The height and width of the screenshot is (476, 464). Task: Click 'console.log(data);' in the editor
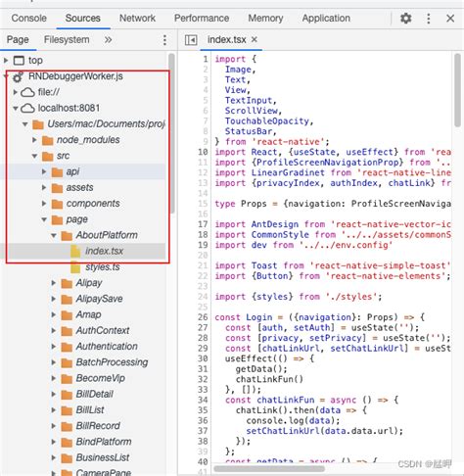point(293,420)
